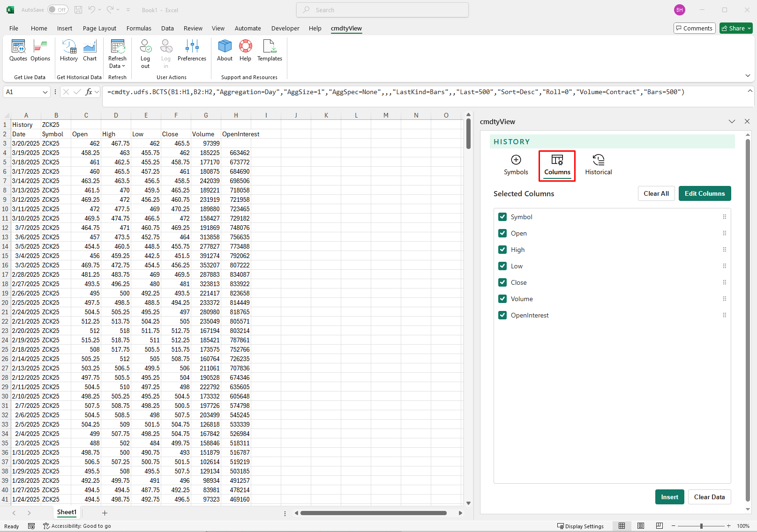Open Display Settings in status bar
Image resolution: width=757 pixels, height=532 pixels.
pos(580,526)
